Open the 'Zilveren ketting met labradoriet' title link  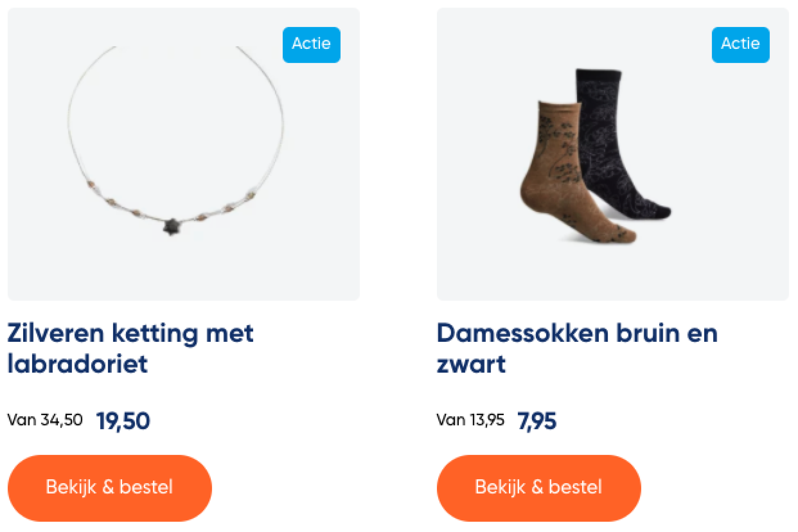pos(131,348)
